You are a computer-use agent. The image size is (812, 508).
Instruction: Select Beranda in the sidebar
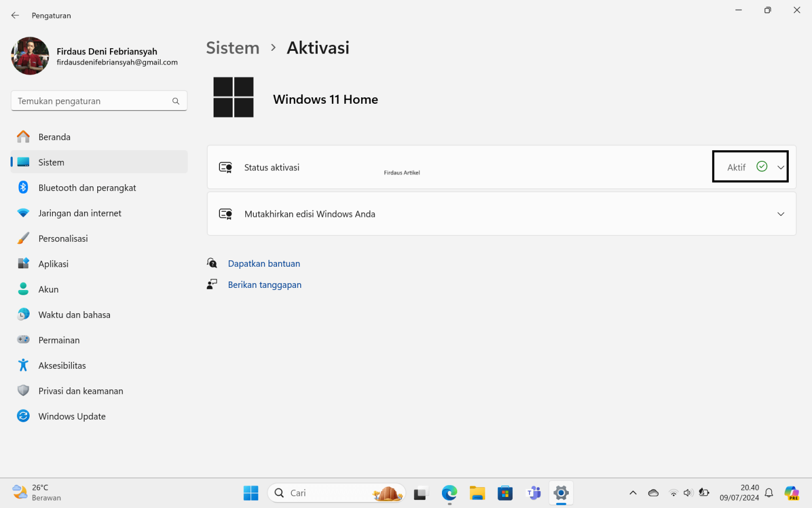point(54,137)
